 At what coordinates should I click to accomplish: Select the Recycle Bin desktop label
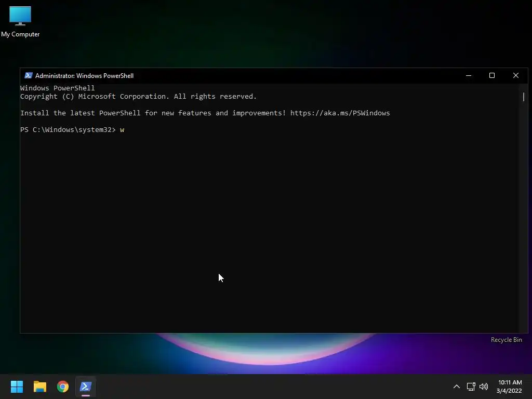point(506,340)
